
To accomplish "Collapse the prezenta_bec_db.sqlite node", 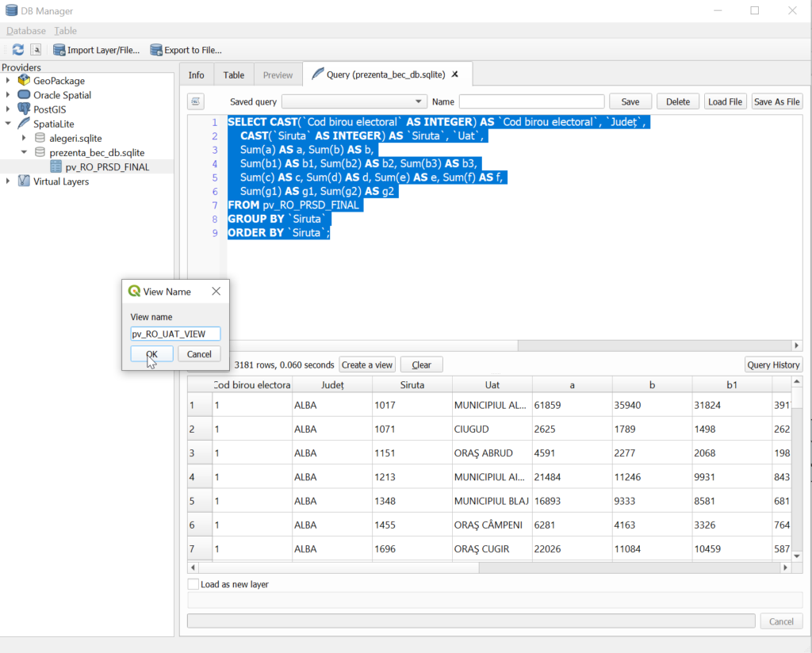I will 24,153.
